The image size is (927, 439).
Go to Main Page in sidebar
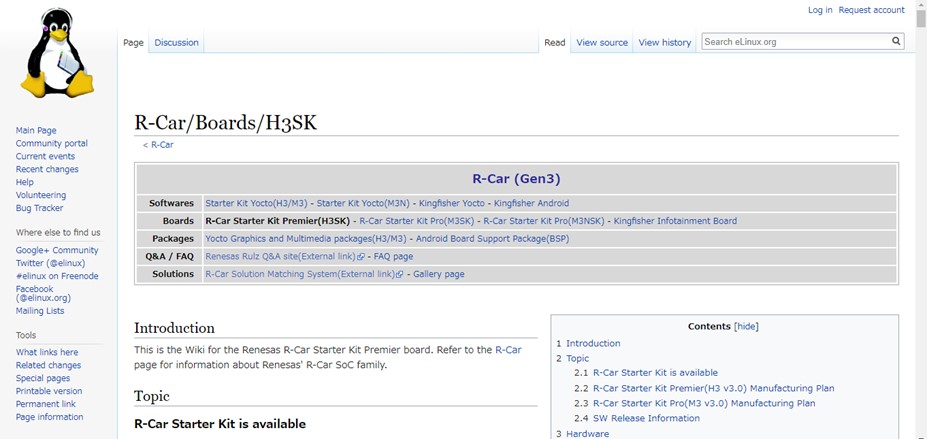(36, 131)
